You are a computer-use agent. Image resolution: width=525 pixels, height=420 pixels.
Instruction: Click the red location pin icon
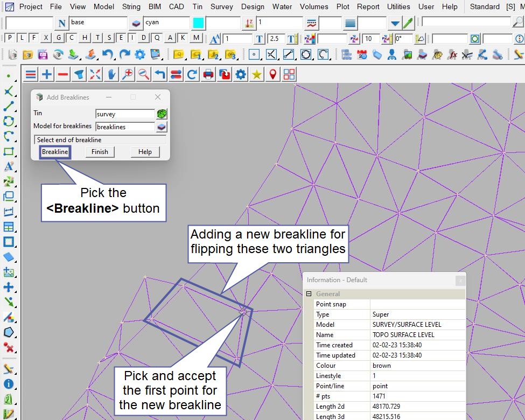pyautogui.click(x=273, y=74)
